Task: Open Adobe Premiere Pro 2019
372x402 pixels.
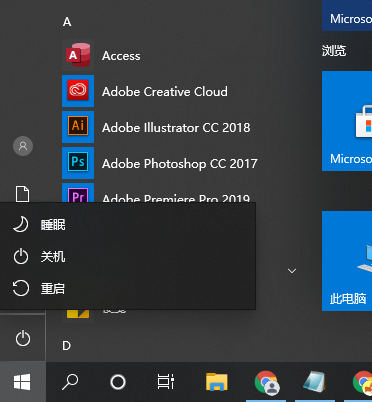Action: pyautogui.click(x=156, y=193)
